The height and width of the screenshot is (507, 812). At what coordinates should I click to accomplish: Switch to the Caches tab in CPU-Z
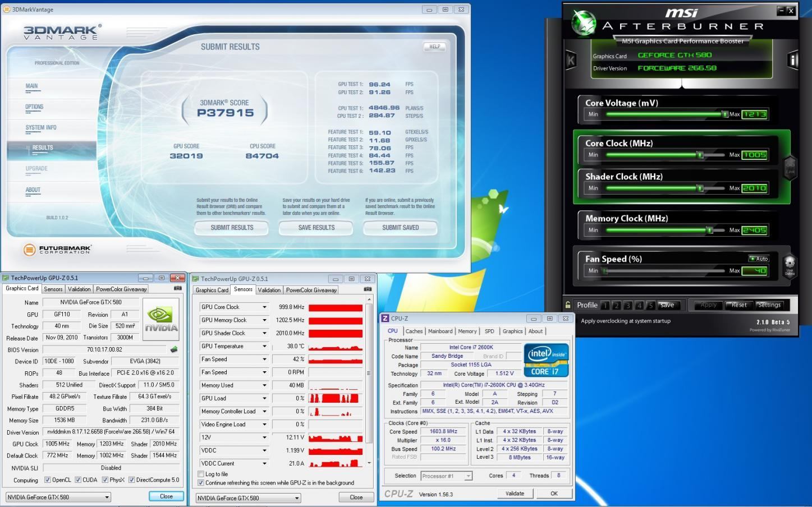(414, 331)
